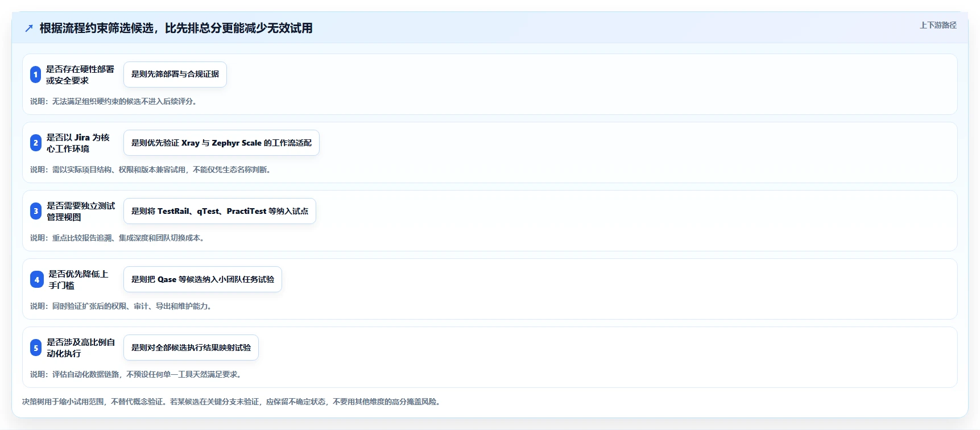Select the question 是否优先降低上手门槛

pos(78,279)
